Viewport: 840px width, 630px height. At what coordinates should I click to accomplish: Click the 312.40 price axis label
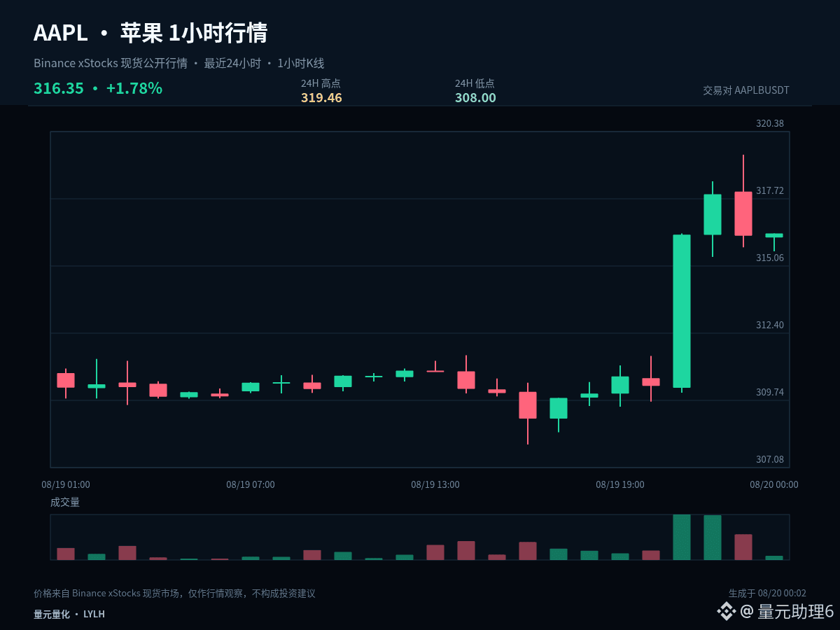[x=770, y=325]
